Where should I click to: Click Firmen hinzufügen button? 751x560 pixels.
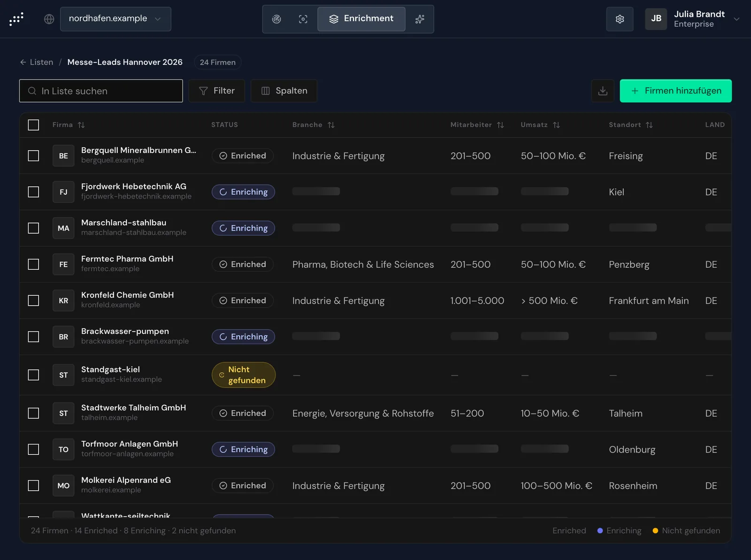point(676,91)
